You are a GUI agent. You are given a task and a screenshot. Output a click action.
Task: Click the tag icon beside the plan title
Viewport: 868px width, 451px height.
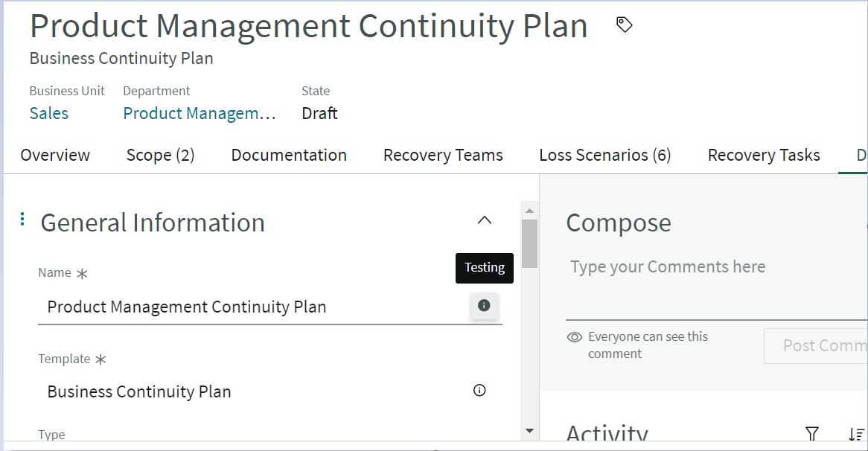pos(623,24)
